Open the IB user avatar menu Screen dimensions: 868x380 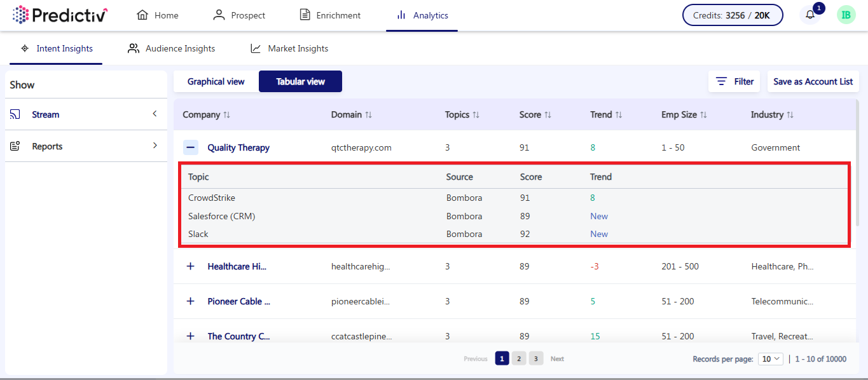coord(846,15)
